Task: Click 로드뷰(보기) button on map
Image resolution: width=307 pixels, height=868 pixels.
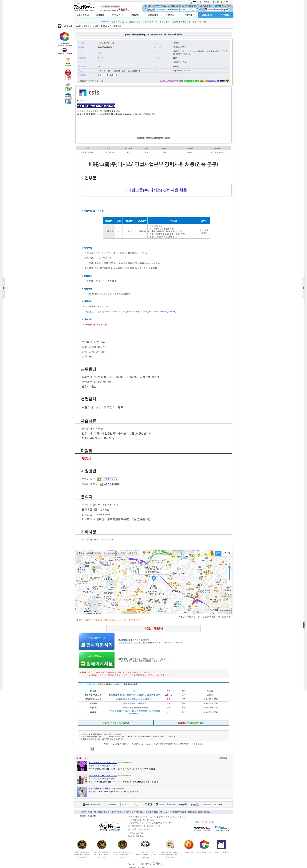Action: pyautogui.click(x=225, y=610)
